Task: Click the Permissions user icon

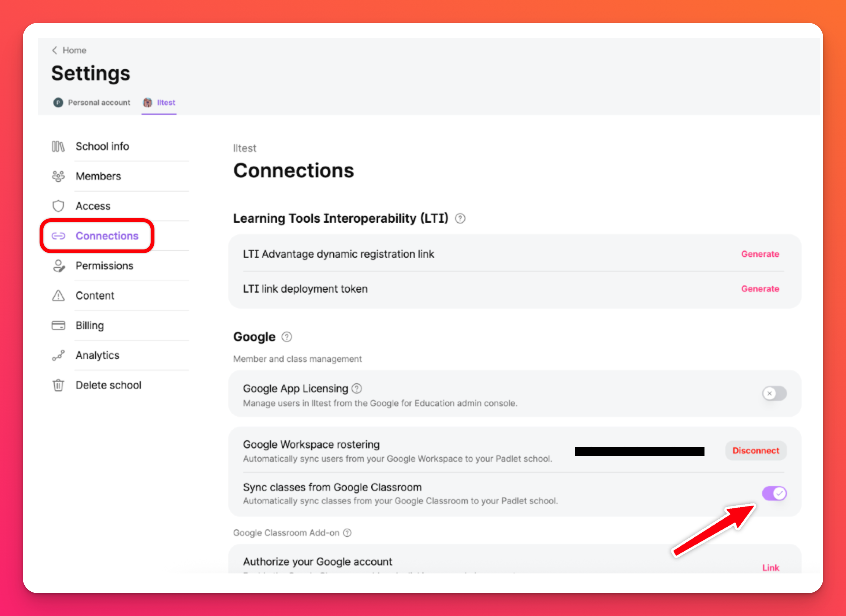Action: [x=58, y=266]
